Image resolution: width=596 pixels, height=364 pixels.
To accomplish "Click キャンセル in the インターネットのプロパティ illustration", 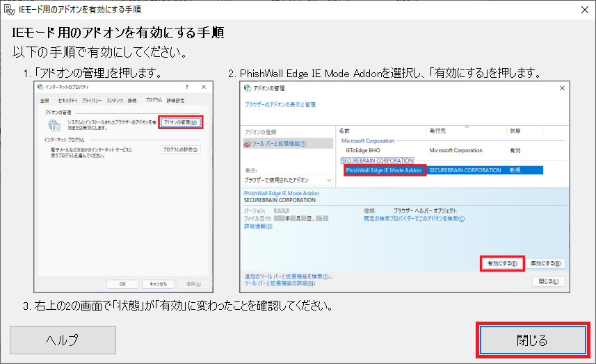I will coord(158,284).
